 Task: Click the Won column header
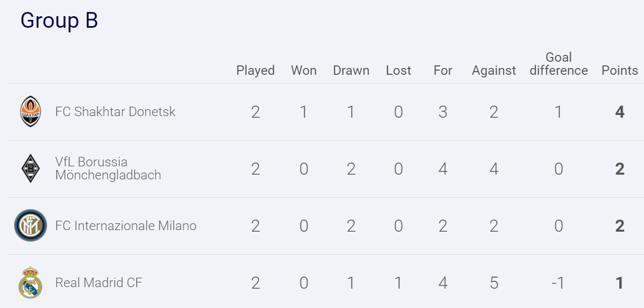tap(304, 71)
